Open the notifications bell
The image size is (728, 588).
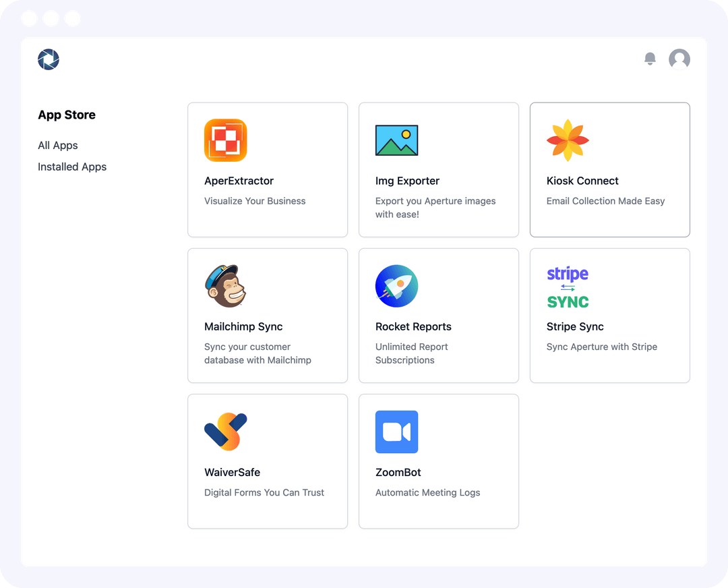[x=650, y=59]
